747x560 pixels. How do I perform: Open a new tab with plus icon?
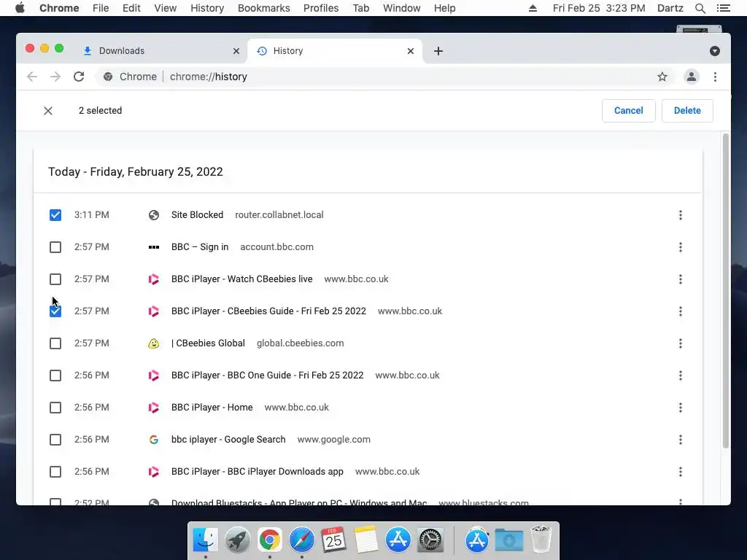coord(438,51)
